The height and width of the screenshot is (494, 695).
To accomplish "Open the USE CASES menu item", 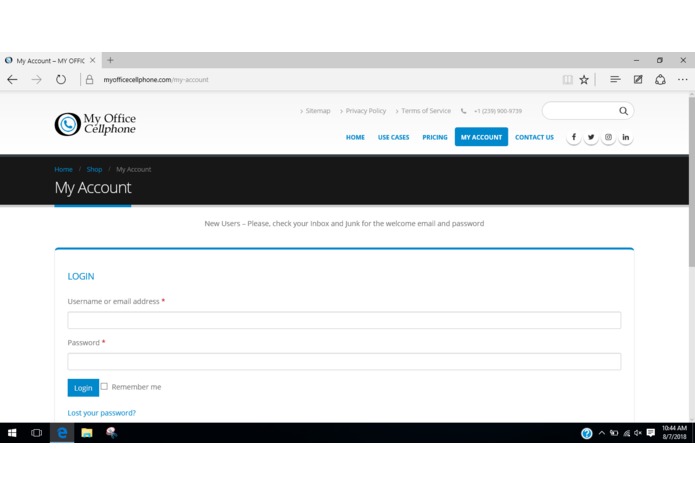I will pyautogui.click(x=393, y=137).
